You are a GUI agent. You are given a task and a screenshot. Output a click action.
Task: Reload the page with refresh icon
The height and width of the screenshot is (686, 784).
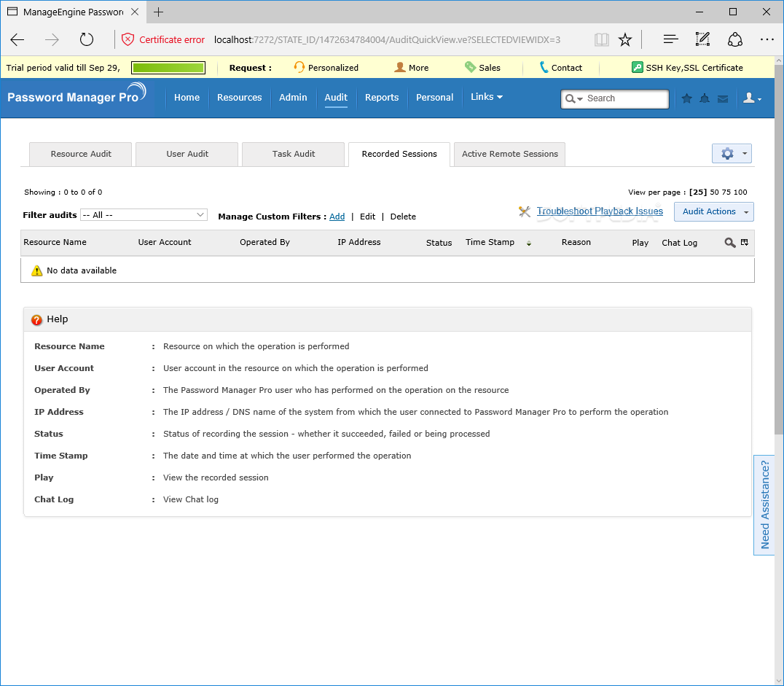[87, 39]
